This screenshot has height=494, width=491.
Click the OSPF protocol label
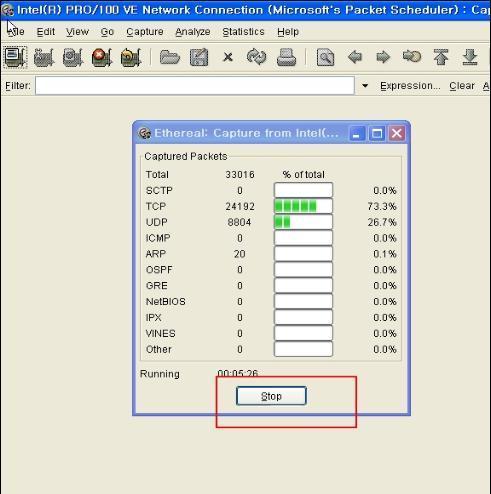pyautogui.click(x=159, y=270)
